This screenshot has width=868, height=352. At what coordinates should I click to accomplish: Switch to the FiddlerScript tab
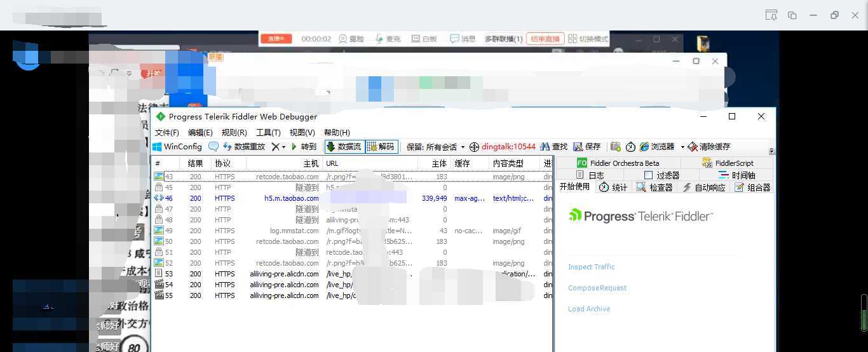[x=728, y=163]
